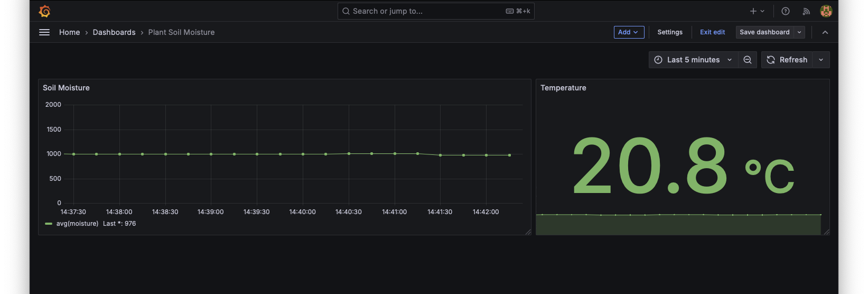Click the Grafana logo icon
Viewport: 868px width, 294px height.
pyautogui.click(x=45, y=11)
